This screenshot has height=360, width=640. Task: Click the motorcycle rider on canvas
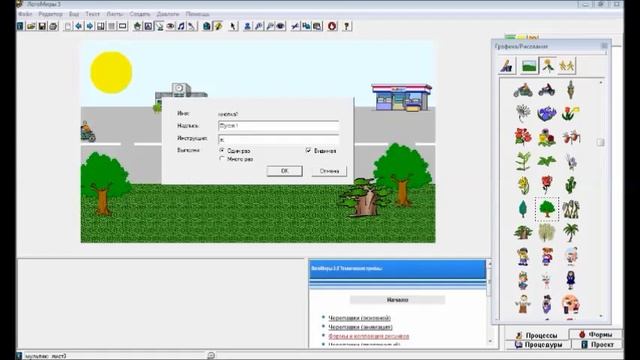tap(87, 131)
